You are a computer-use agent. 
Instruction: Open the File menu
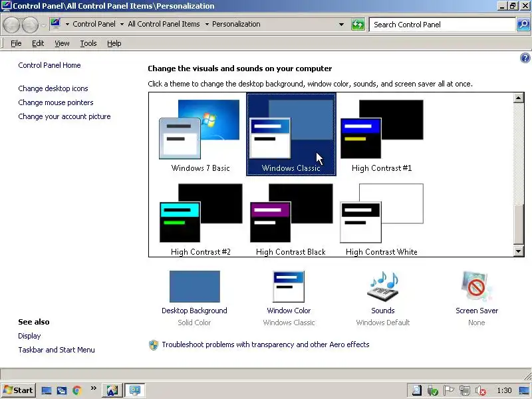click(x=16, y=43)
